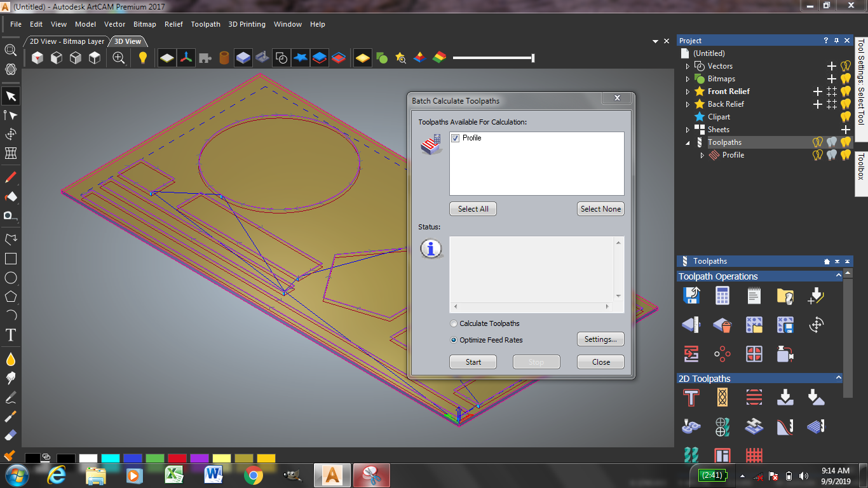Image resolution: width=868 pixels, height=488 pixels.
Task: Click the Select All button
Action: click(473, 209)
